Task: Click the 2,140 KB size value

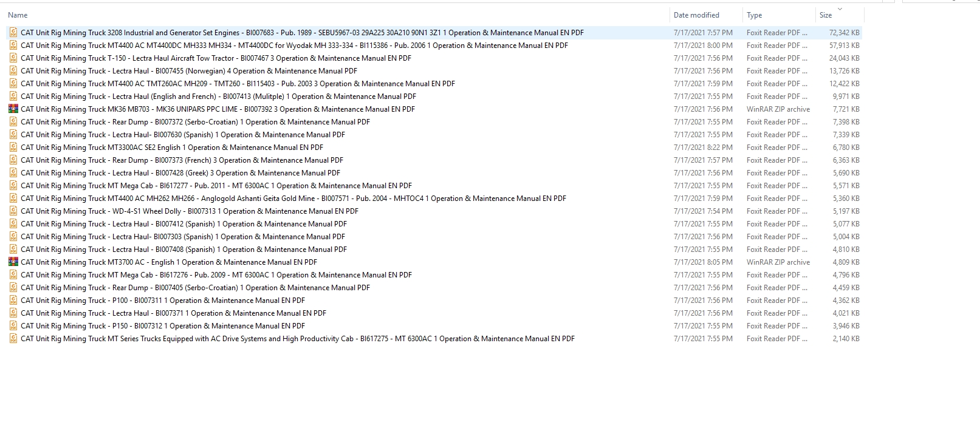Action: point(846,339)
